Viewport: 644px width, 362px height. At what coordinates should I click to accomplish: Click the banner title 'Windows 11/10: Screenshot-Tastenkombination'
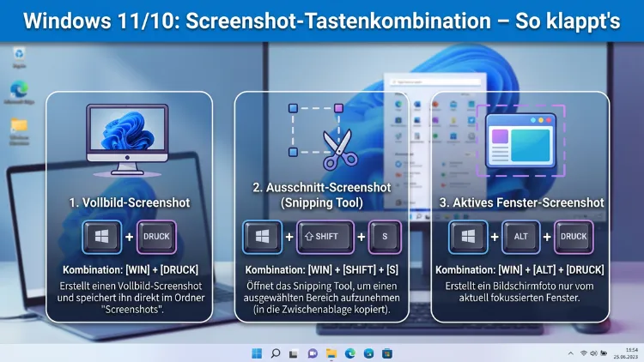(257, 21)
